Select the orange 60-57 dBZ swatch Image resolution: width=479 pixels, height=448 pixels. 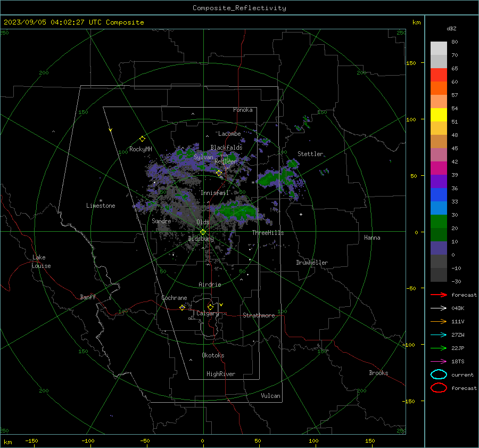point(439,88)
